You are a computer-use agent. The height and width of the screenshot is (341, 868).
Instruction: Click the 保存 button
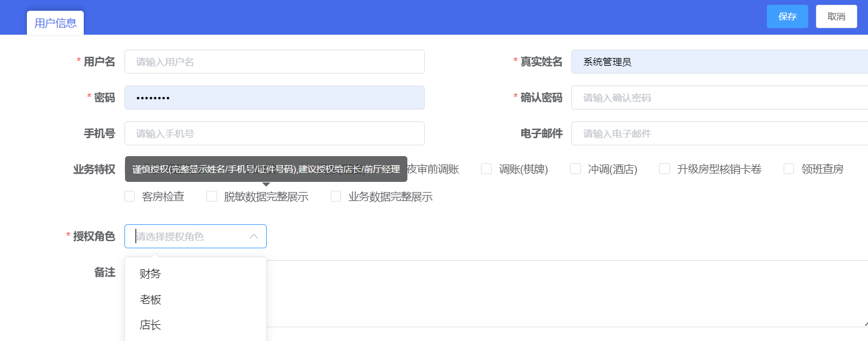pyautogui.click(x=787, y=17)
